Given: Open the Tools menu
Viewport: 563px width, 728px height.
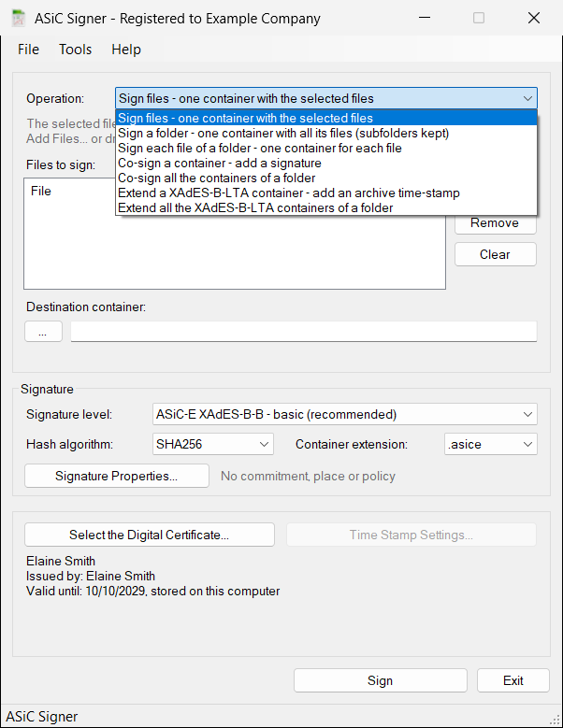Looking at the screenshot, I should pyautogui.click(x=75, y=50).
